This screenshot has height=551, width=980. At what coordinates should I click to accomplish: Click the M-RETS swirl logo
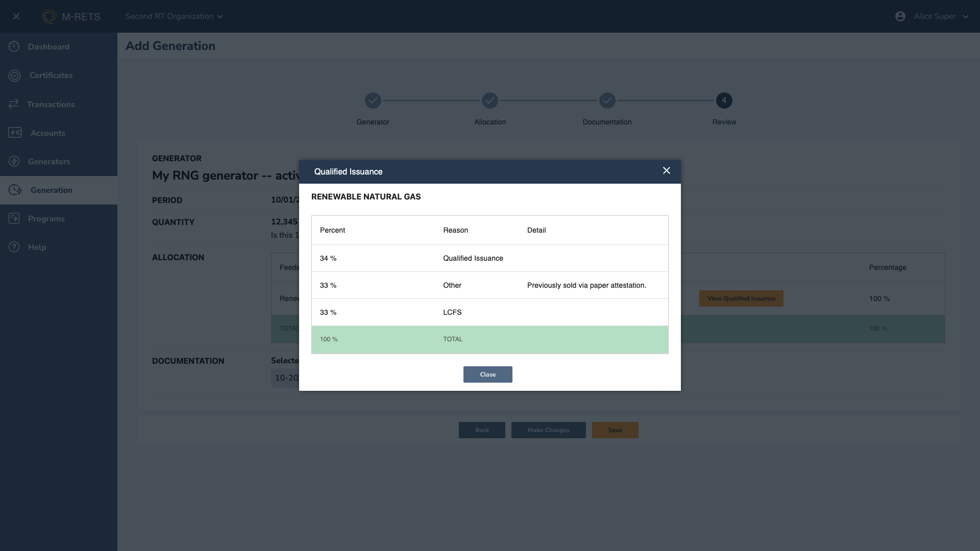49,16
